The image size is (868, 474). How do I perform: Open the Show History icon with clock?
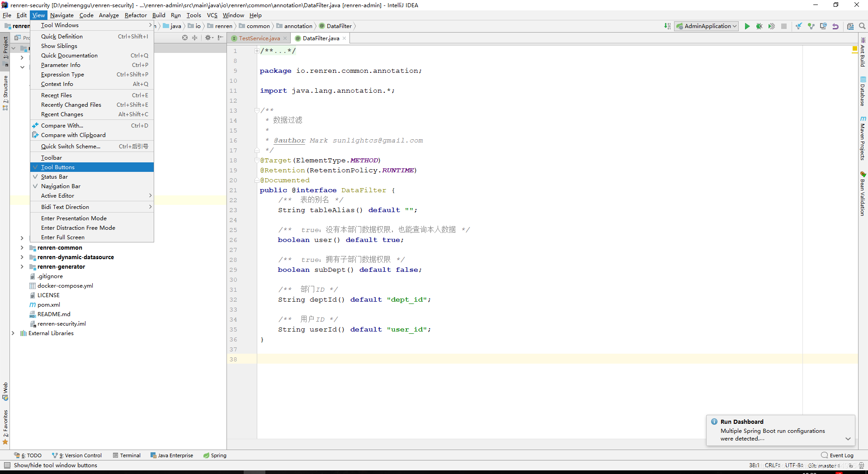pyautogui.click(x=823, y=26)
